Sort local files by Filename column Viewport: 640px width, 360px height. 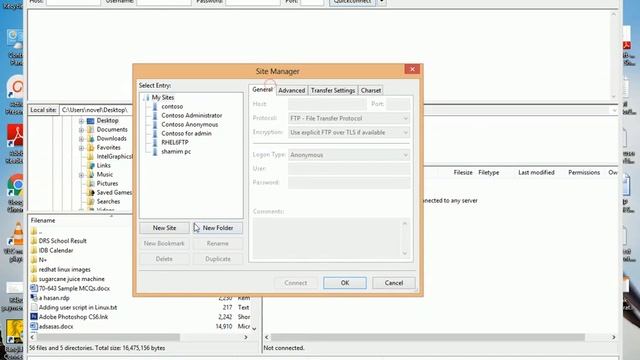[x=43, y=220]
